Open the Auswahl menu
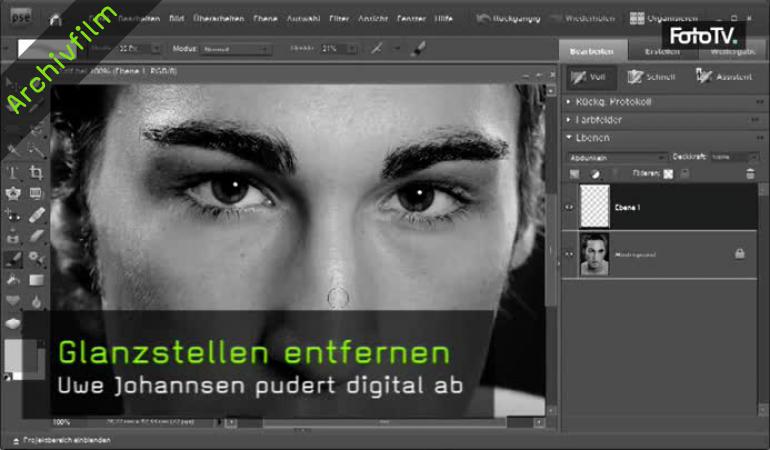 (x=303, y=19)
